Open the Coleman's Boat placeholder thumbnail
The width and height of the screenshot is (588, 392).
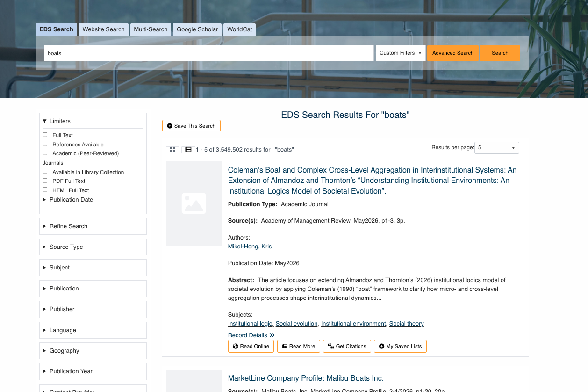(194, 203)
